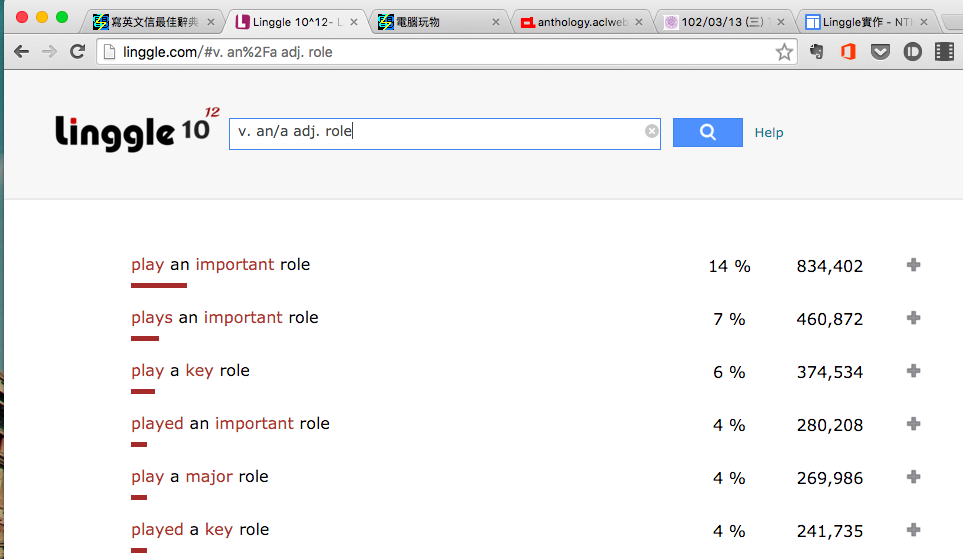Click the Evernote elephant extension icon
Screen dimensions: 963x559
(x=817, y=52)
